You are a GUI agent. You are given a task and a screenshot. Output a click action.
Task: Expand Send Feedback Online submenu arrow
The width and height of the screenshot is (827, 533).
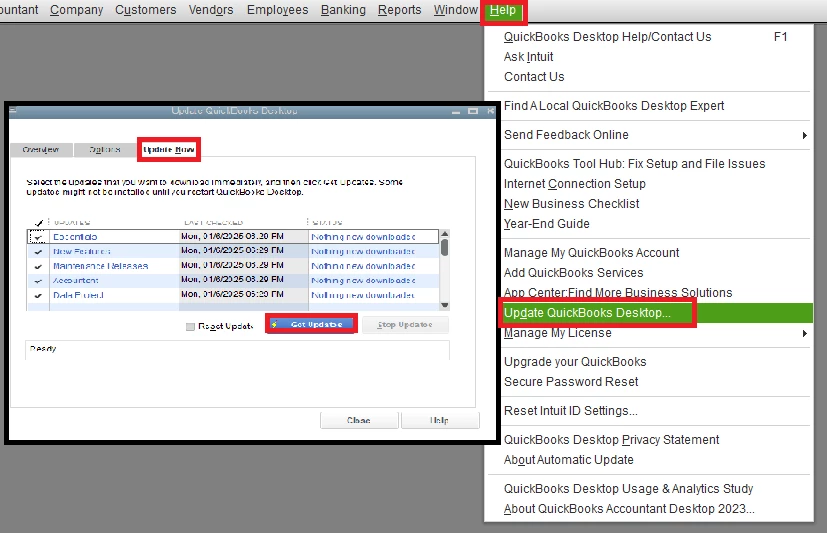click(804, 135)
